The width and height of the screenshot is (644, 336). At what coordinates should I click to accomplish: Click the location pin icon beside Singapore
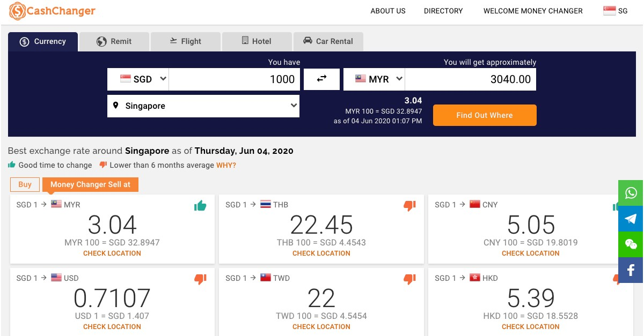[116, 106]
